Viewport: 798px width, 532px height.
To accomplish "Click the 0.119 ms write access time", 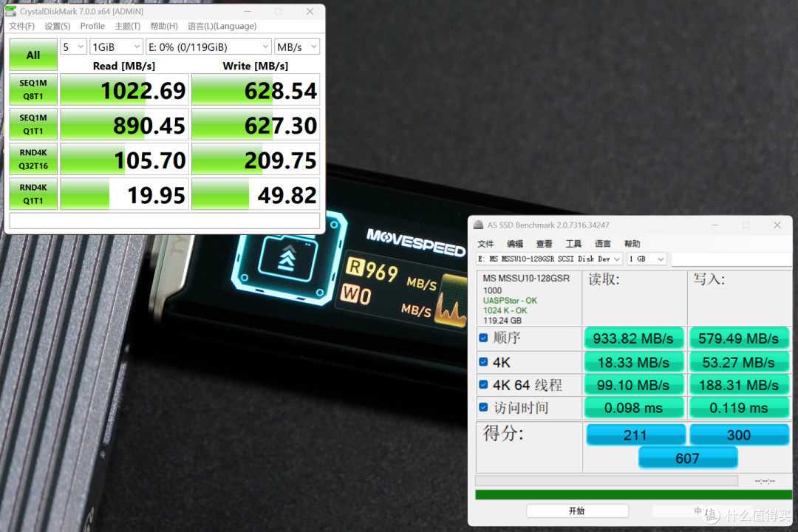I will tap(739, 409).
